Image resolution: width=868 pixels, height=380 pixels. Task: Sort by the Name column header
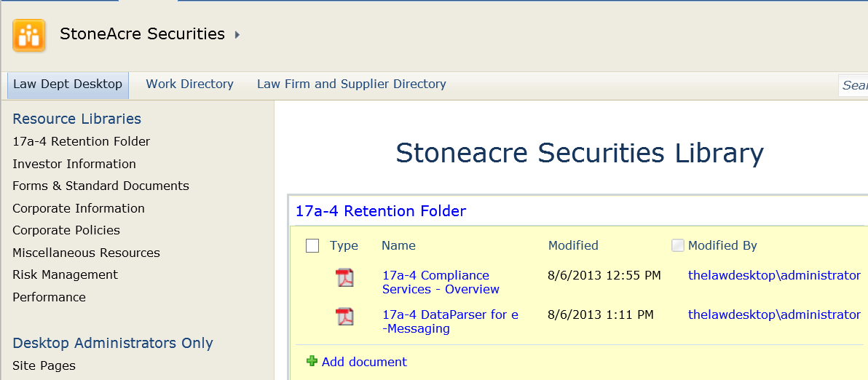coord(398,246)
